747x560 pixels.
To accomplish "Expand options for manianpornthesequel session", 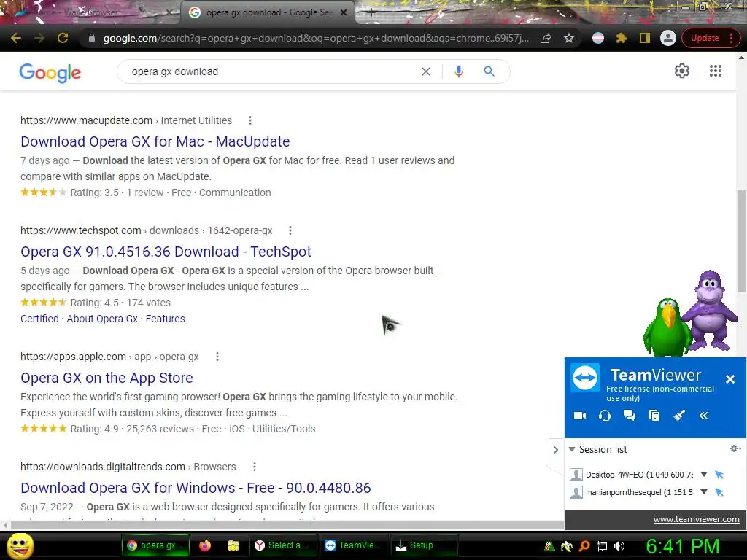I will (704, 492).
